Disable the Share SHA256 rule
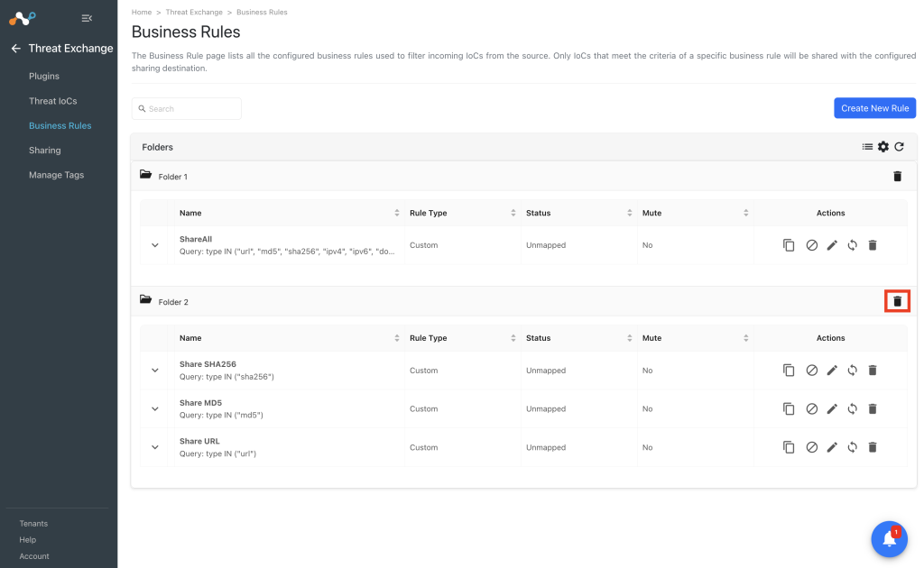The height and width of the screenshot is (568, 924). [x=811, y=371]
